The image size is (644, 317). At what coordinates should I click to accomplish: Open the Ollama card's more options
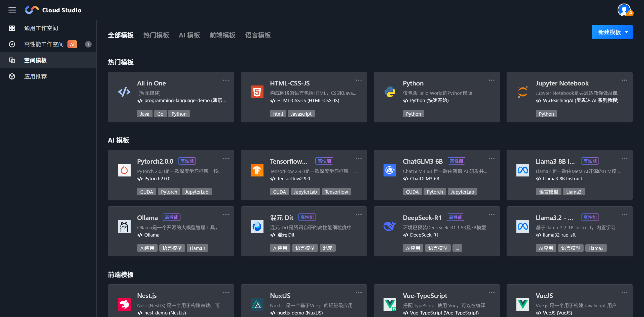point(226,215)
